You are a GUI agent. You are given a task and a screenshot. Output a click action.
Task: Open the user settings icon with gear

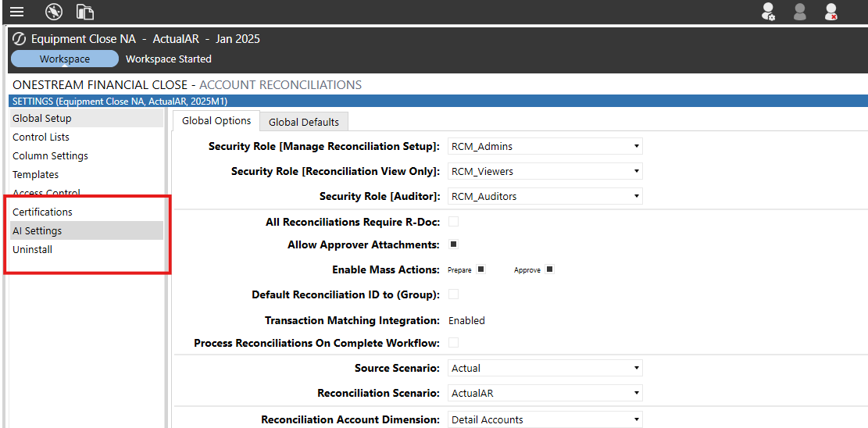pos(768,12)
